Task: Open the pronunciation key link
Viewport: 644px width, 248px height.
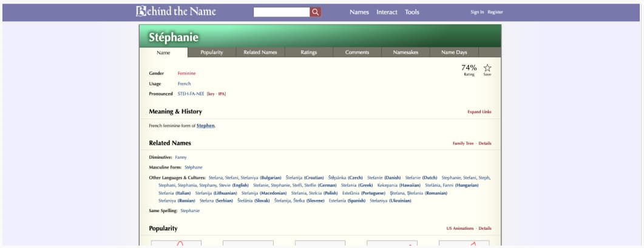Action: (211, 94)
